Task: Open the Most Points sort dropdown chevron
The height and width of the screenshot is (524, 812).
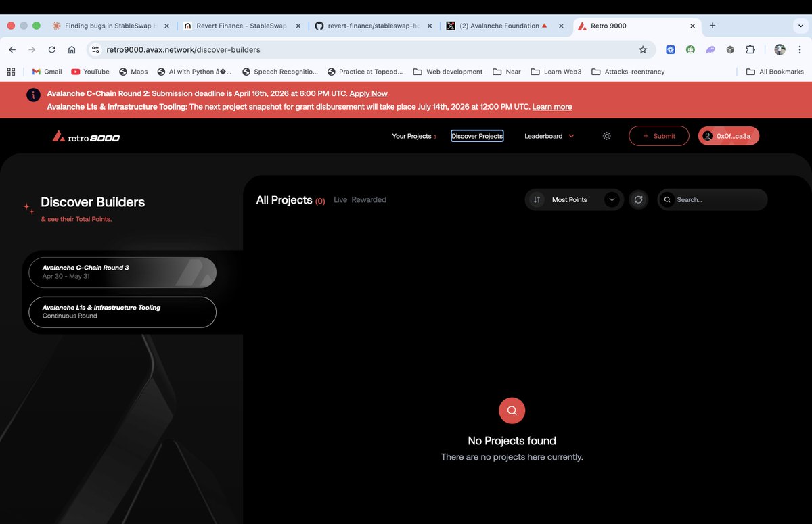Action: (x=612, y=199)
